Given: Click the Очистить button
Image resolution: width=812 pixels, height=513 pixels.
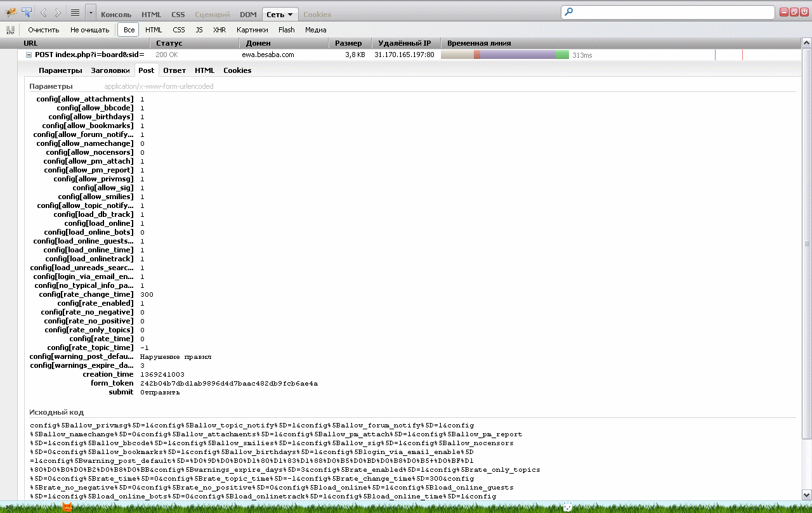Looking at the screenshot, I should coord(43,30).
